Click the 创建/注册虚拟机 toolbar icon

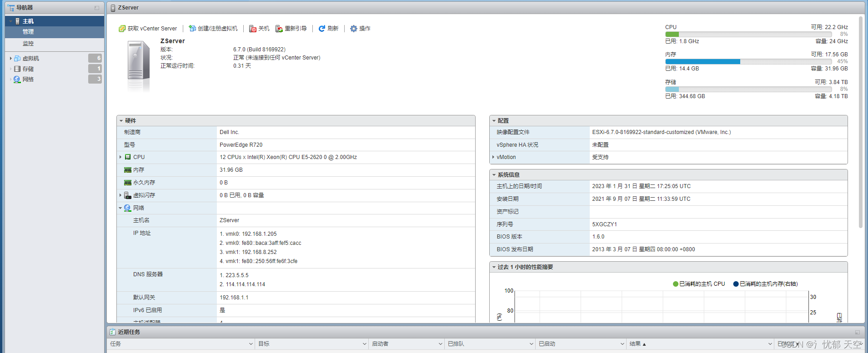tap(192, 29)
